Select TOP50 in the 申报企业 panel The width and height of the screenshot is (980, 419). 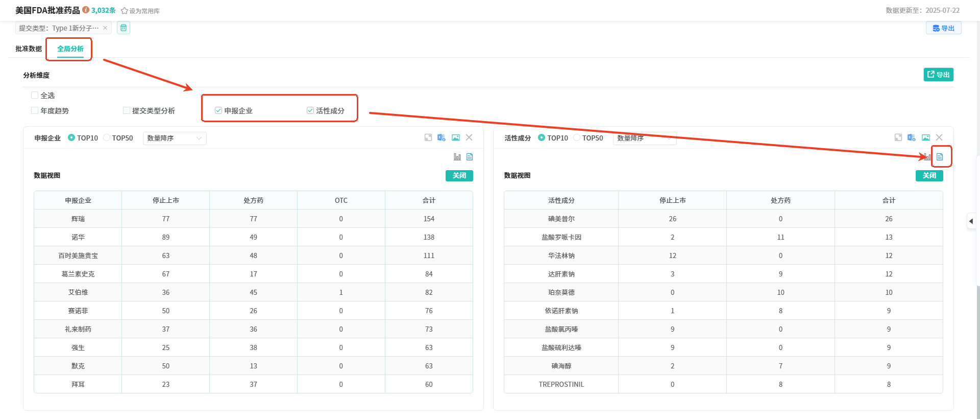107,138
